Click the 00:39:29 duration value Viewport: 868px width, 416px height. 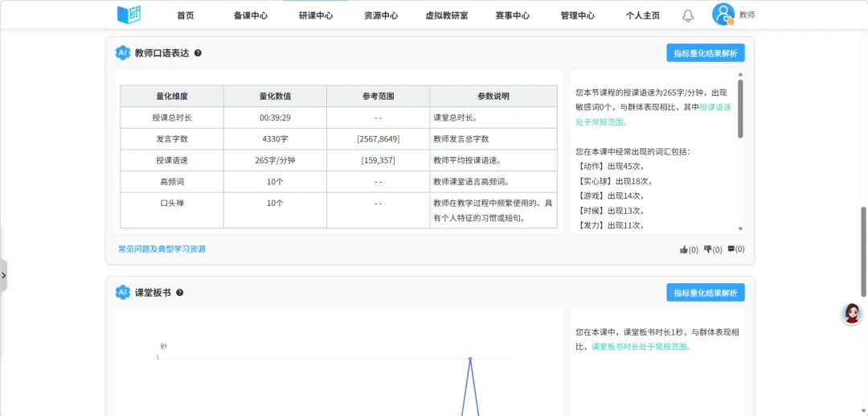coord(275,117)
